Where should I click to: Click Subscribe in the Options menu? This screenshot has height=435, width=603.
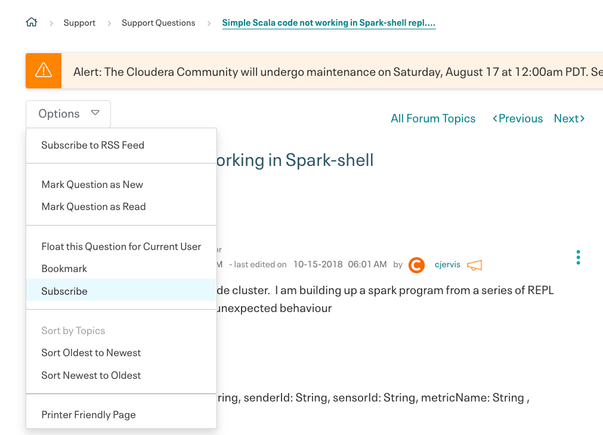tap(64, 291)
